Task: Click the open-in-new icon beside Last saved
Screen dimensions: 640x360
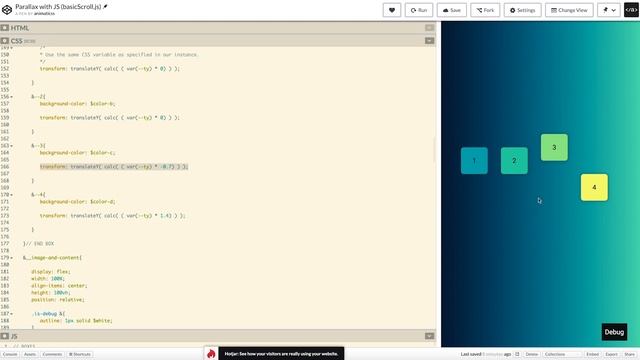Action: point(517,354)
